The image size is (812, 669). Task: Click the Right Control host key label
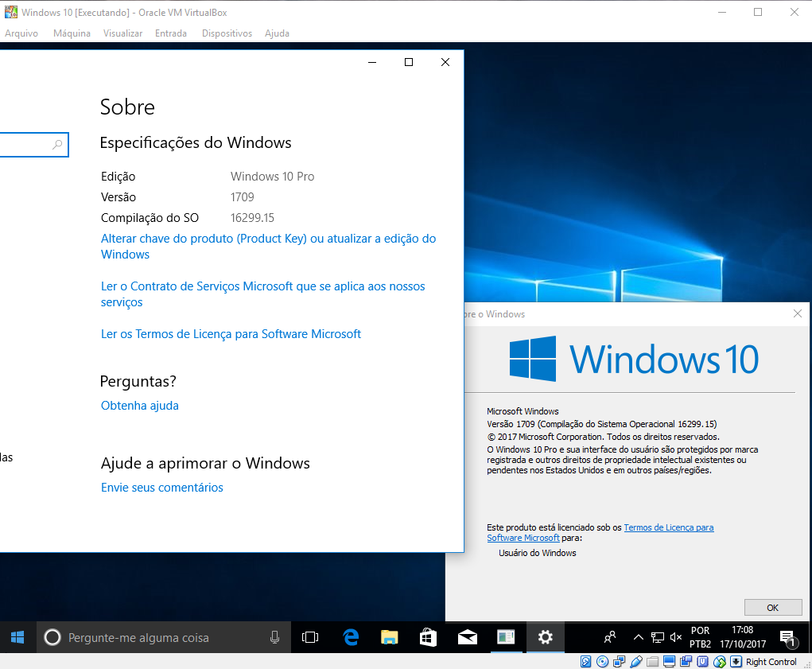pyautogui.click(x=771, y=662)
